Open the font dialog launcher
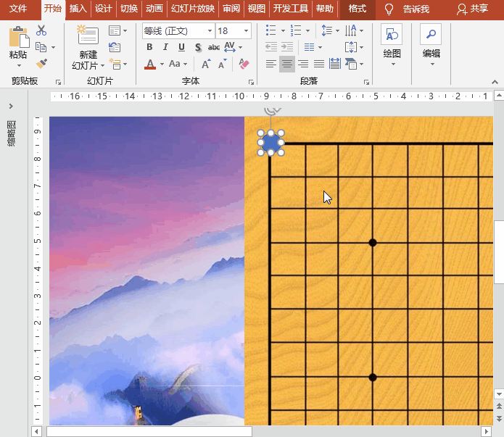Screen dimensions: 504x437 (252, 83)
